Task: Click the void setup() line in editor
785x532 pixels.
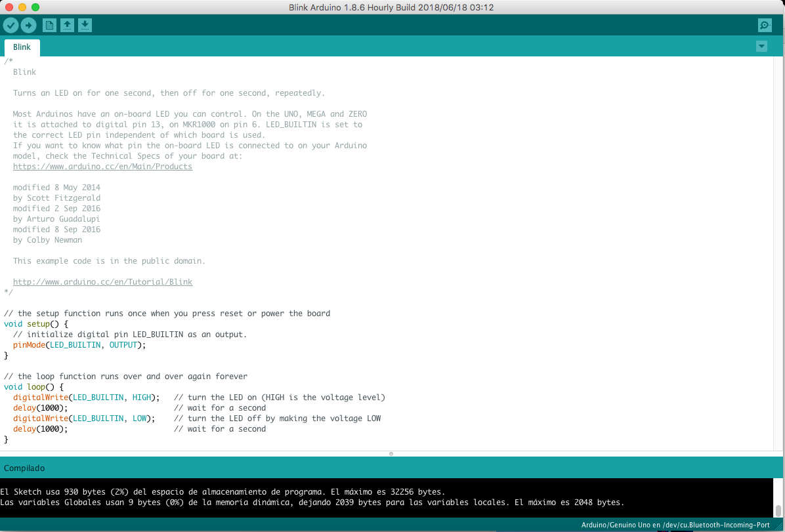Action: click(36, 324)
